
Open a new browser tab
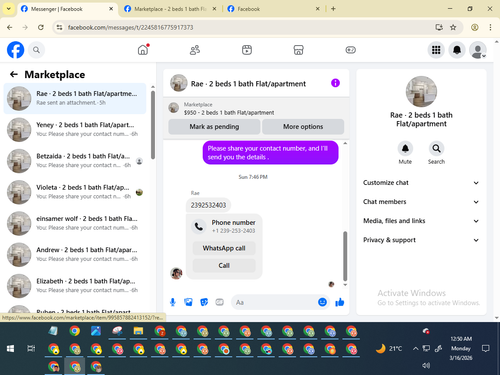(x=333, y=9)
